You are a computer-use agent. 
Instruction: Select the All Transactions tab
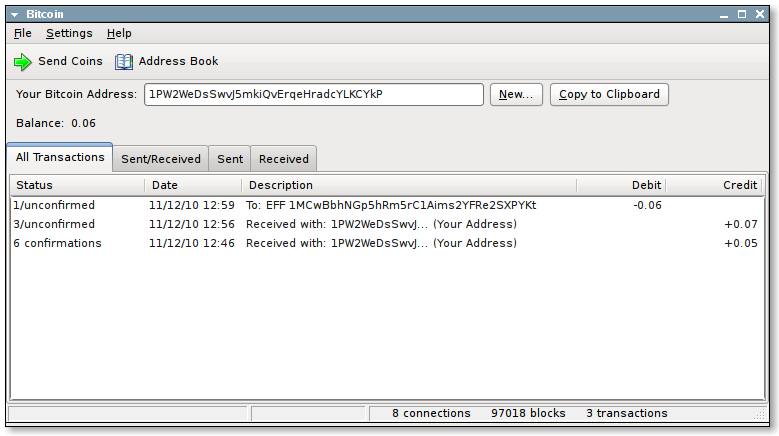(x=60, y=157)
